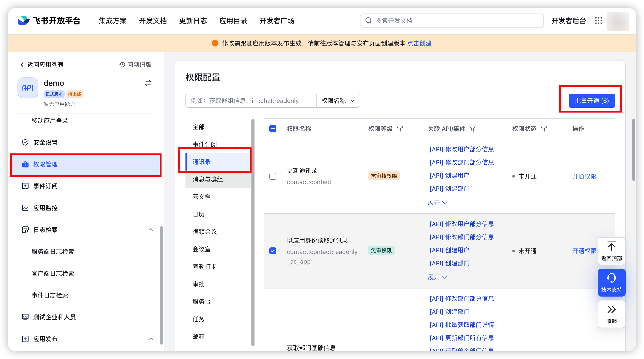
Task: Click the Feishu Open Platform logo
Action: click(x=49, y=21)
